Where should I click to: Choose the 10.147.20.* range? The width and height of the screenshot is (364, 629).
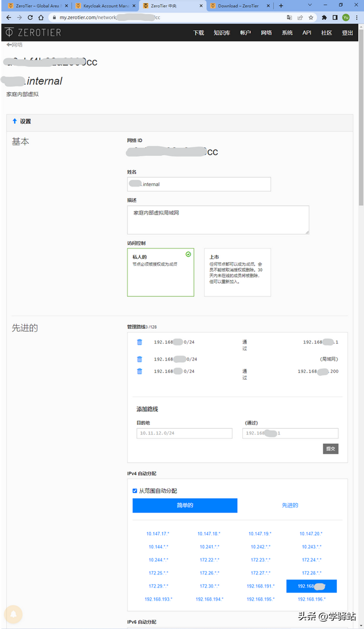click(x=311, y=534)
